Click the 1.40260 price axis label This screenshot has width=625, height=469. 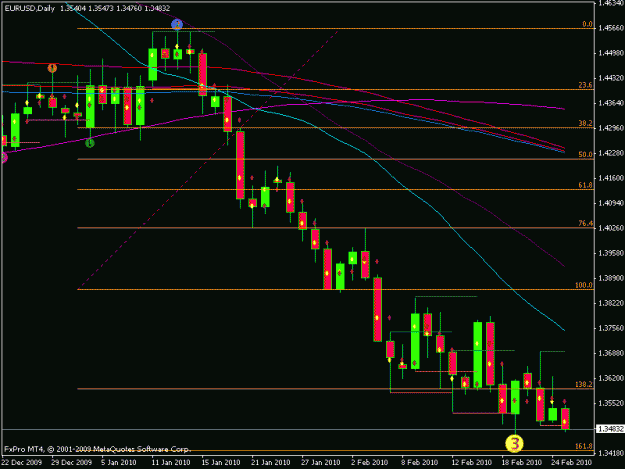coord(611,228)
